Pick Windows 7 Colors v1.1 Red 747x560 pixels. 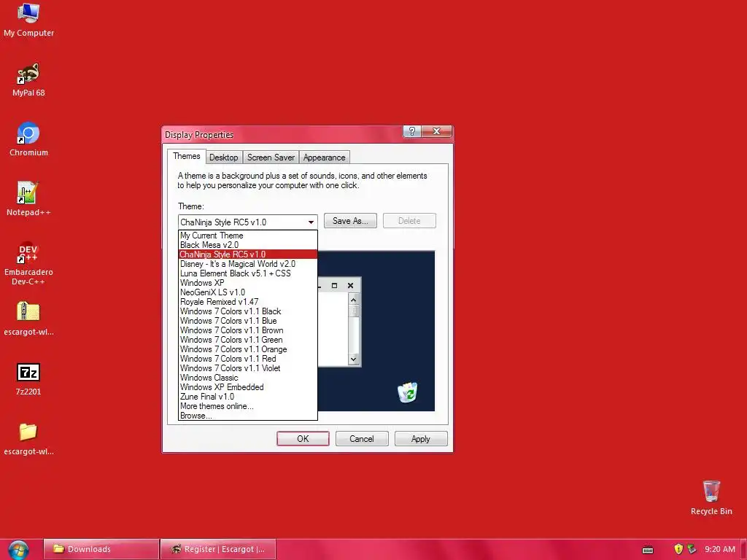pos(248,359)
